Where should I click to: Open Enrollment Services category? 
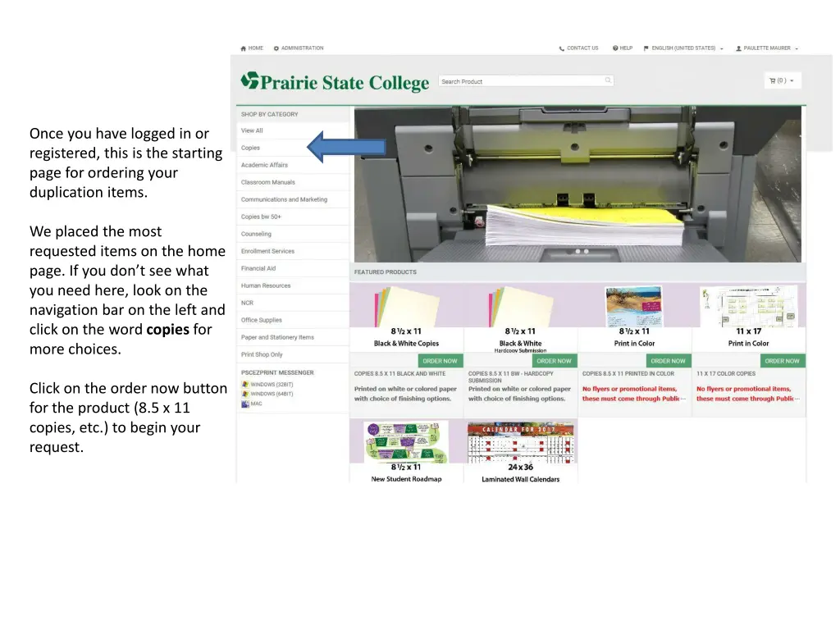click(267, 251)
